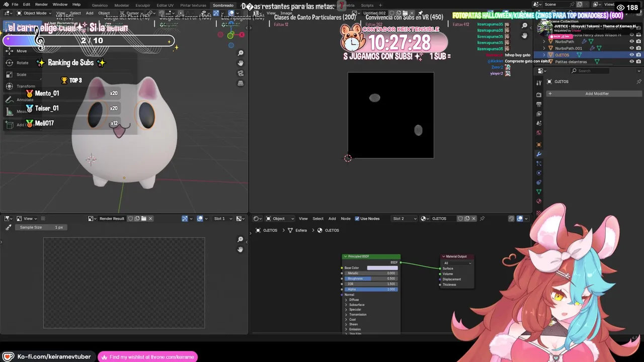Viewport: 644px width, 362px height.
Task: Disable OJITOS in renders camera toggle
Action: (x=638, y=55)
